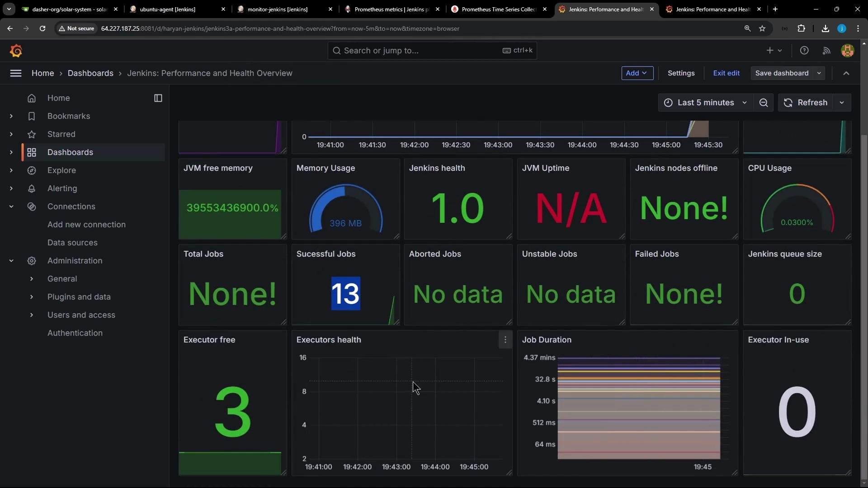Click the Grafana logo icon

coord(16,51)
